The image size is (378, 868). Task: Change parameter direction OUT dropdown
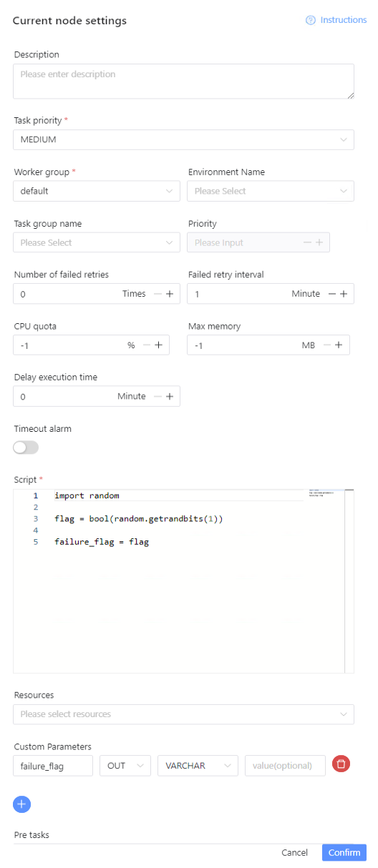tap(125, 765)
